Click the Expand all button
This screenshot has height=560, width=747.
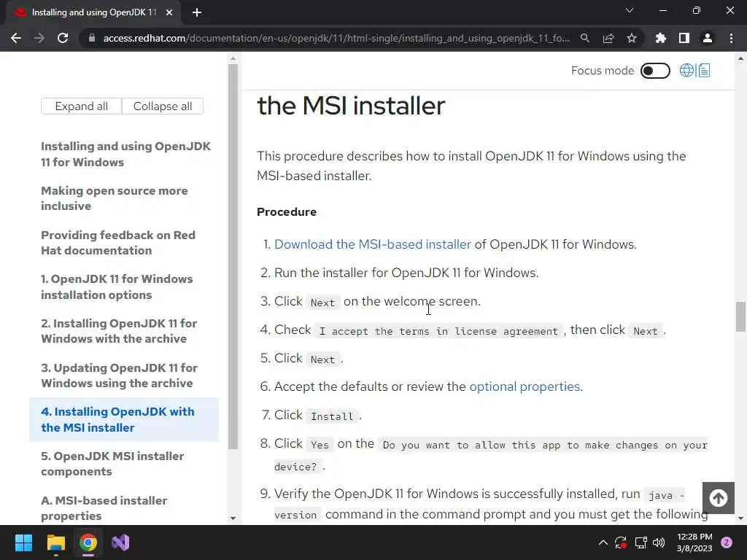(82, 106)
